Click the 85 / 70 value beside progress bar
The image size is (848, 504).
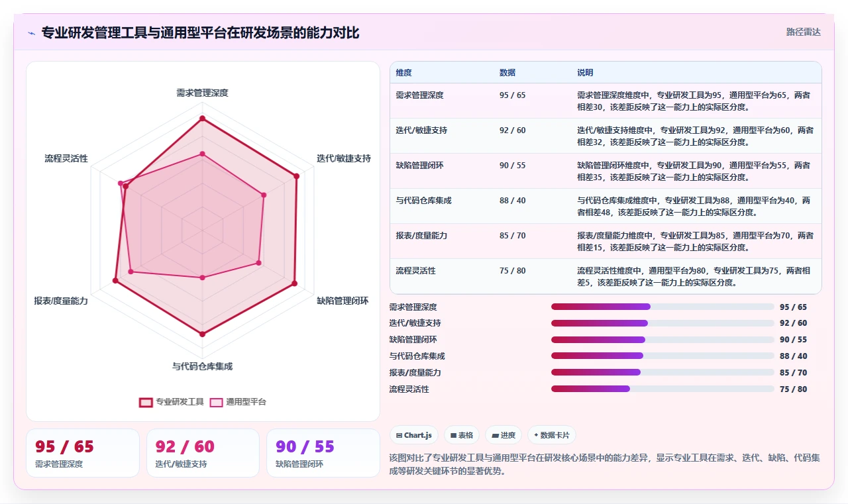pyautogui.click(x=793, y=373)
